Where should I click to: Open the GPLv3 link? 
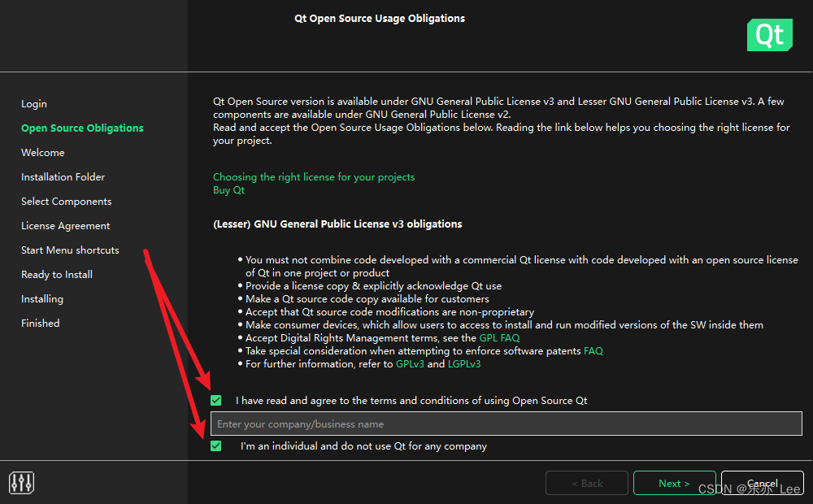(410, 363)
